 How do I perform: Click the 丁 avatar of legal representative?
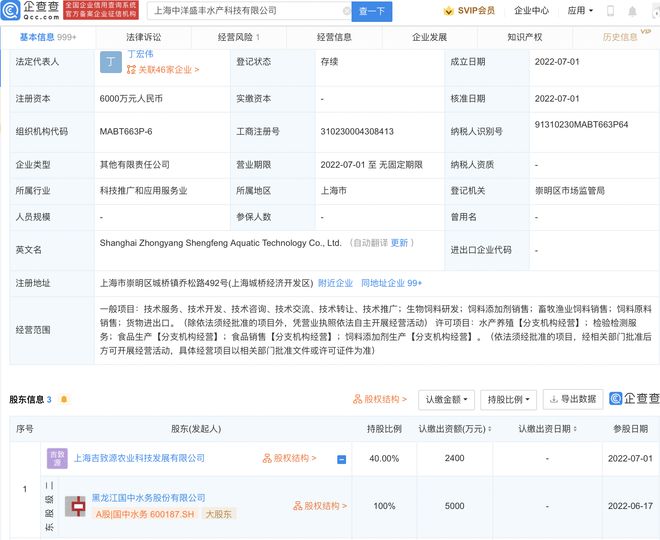112,63
